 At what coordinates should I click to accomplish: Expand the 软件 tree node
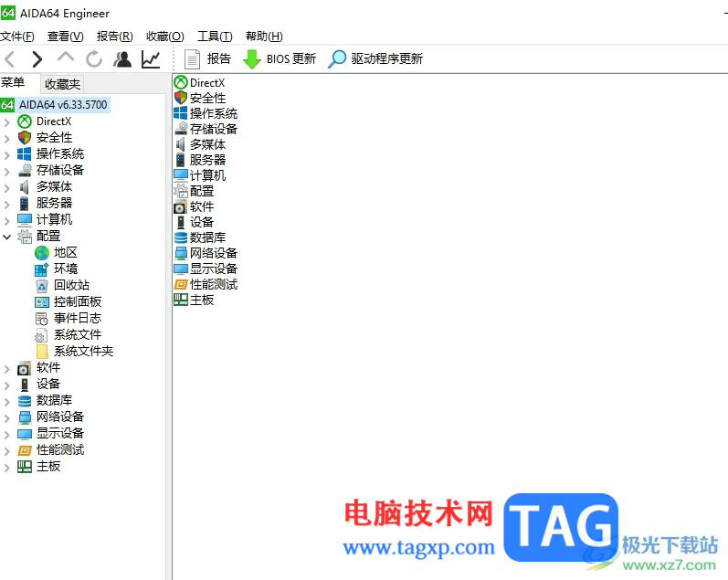[x=6, y=369]
